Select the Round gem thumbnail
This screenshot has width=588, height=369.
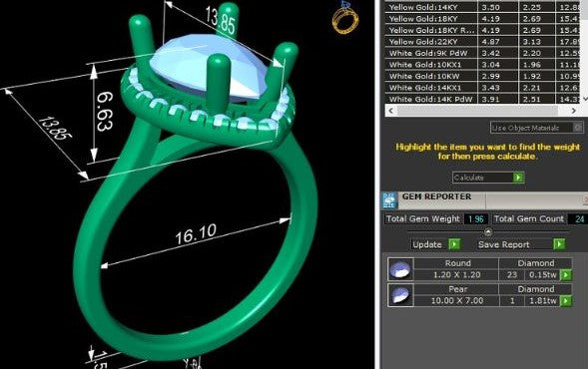pyautogui.click(x=400, y=269)
